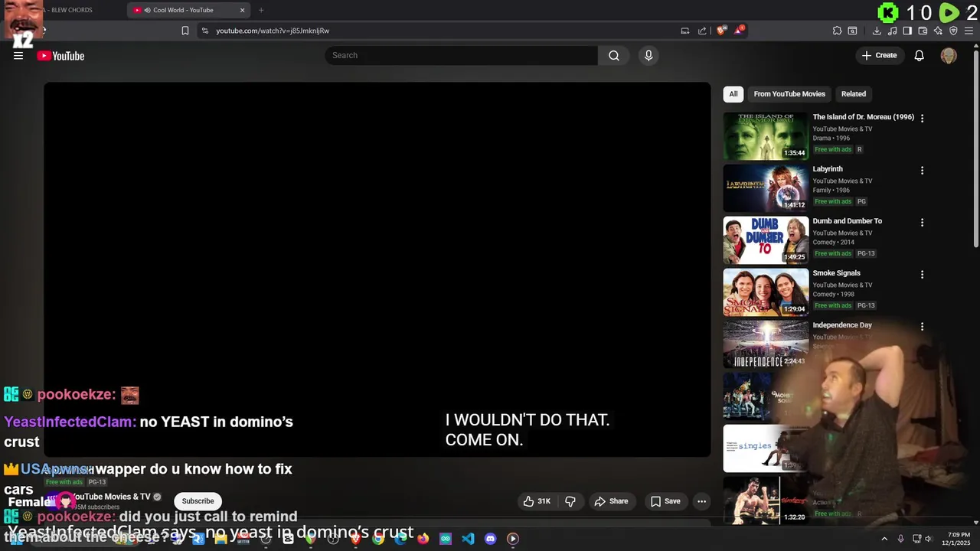Image resolution: width=980 pixels, height=551 pixels.
Task: Open the browser downloads icon
Action: tap(877, 31)
